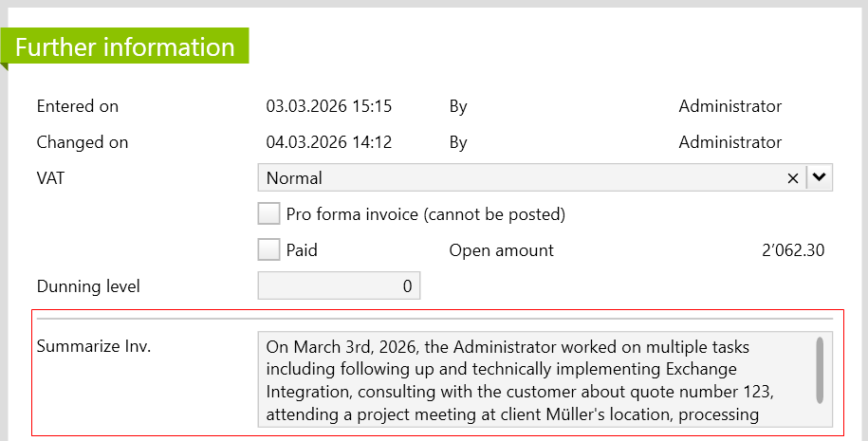
Task: Click the VAT field label
Action: click(x=50, y=178)
